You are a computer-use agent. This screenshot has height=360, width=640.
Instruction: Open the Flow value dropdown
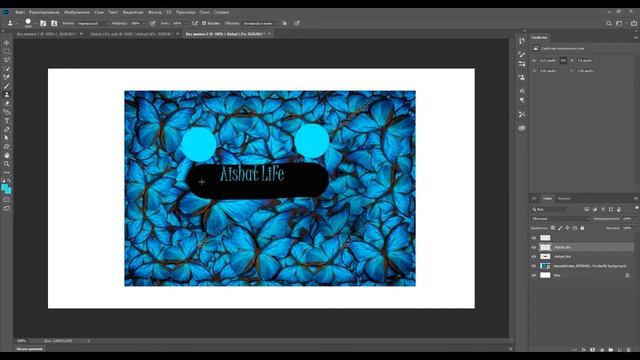click(186, 23)
